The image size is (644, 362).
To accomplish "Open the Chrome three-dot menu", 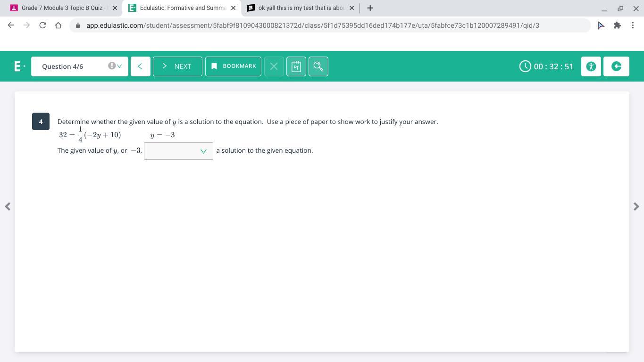I will point(633,25).
